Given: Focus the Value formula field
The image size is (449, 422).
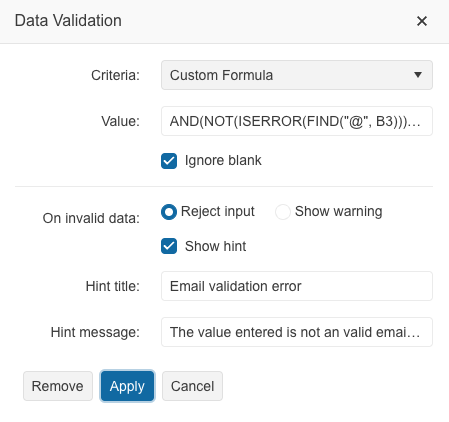Looking at the screenshot, I should pos(297,121).
